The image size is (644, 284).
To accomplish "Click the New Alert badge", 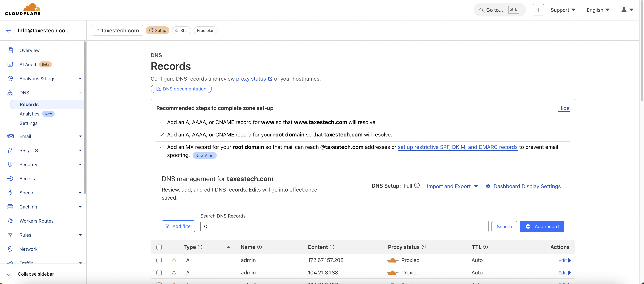I will click(x=204, y=155).
